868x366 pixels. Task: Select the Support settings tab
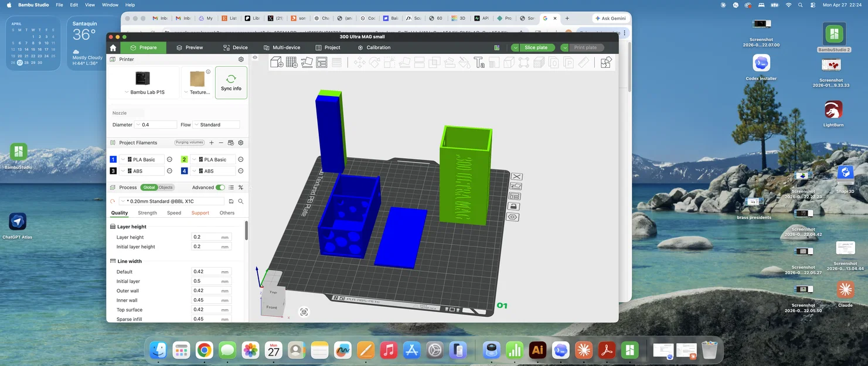pyautogui.click(x=200, y=213)
